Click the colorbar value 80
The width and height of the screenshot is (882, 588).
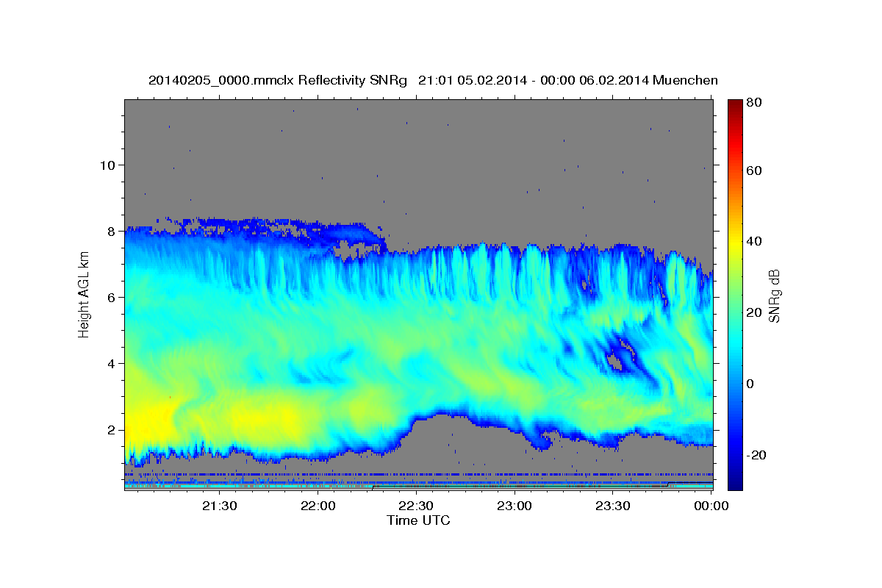[x=753, y=103]
